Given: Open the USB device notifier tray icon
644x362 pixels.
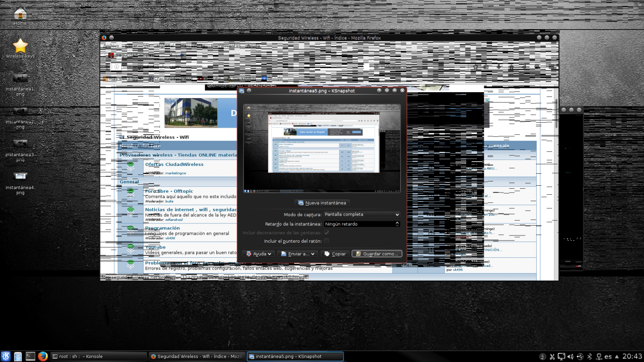Looking at the screenshot, I should [x=580, y=356].
